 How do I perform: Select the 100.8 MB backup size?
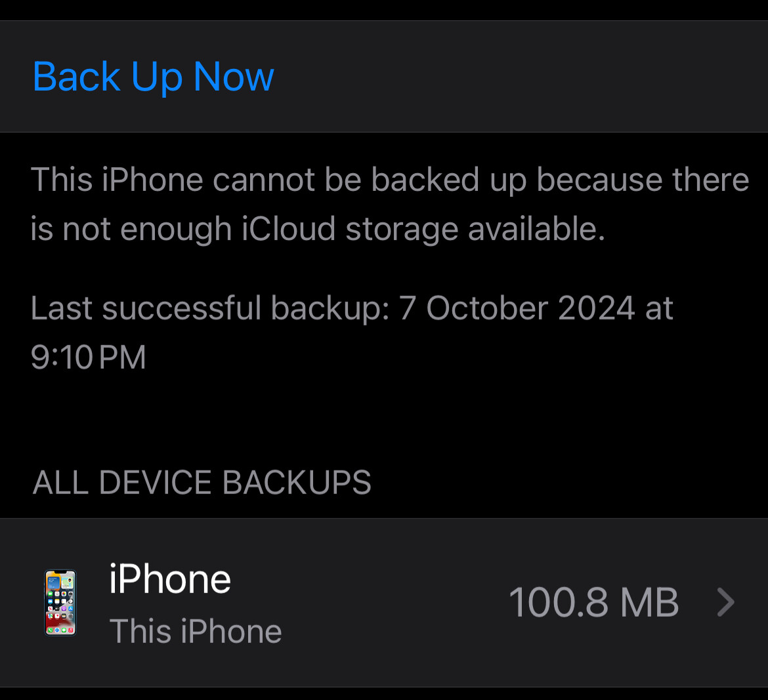593,603
